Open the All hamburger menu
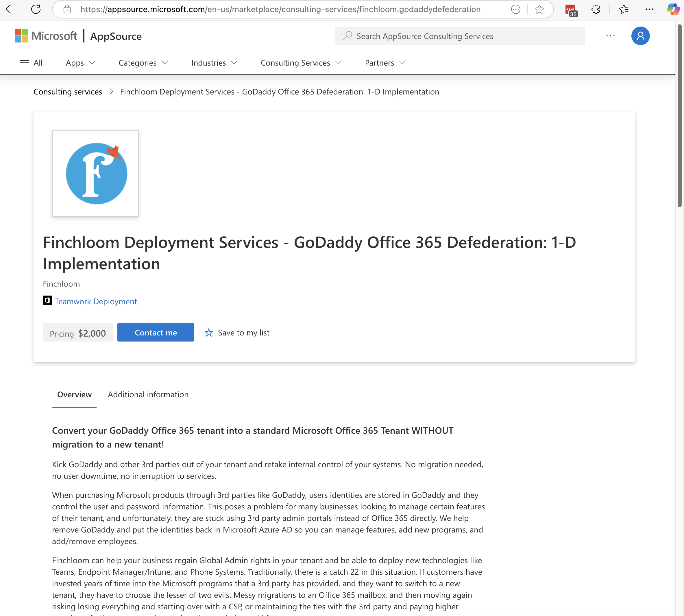684x616 pixels. [x=31, y=63]
